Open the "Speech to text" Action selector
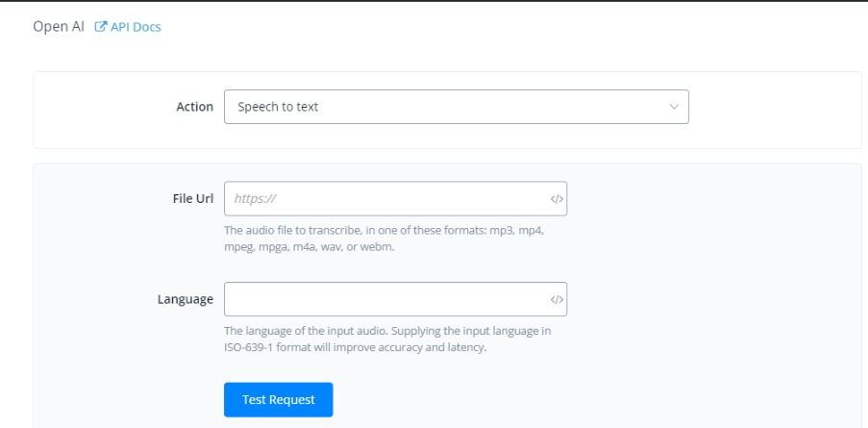The width and height of the screenshot is (868, 428). 456,107
